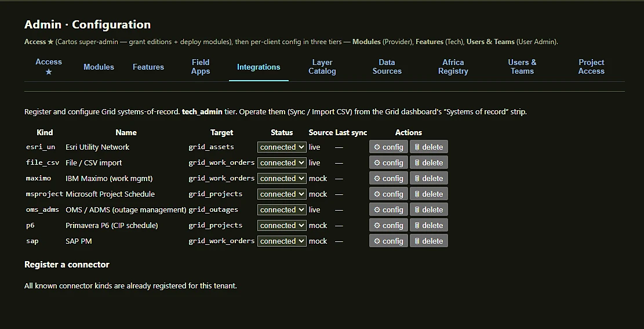
Task: Delete the OMS / ADMS connector
Action: (x=428, y=209)
